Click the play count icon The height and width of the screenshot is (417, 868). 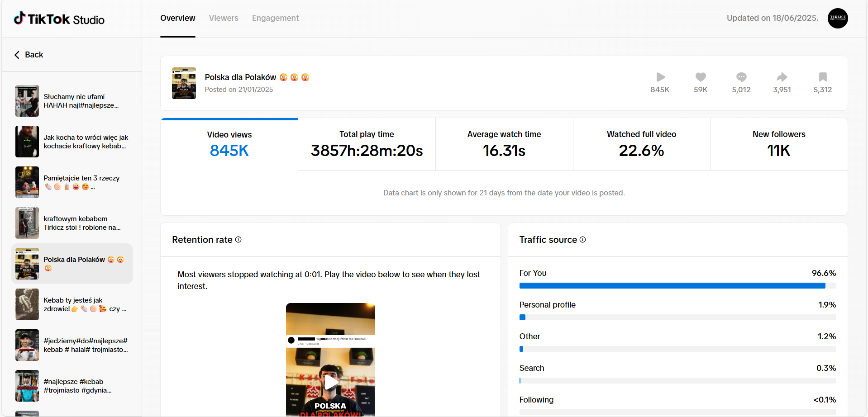click(660, 77)
